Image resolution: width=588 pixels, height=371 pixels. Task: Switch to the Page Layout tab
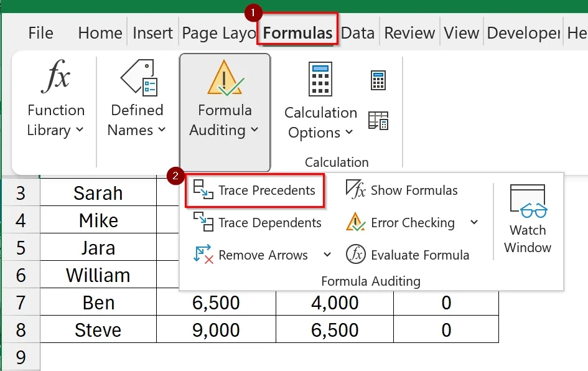pos(218,33)
